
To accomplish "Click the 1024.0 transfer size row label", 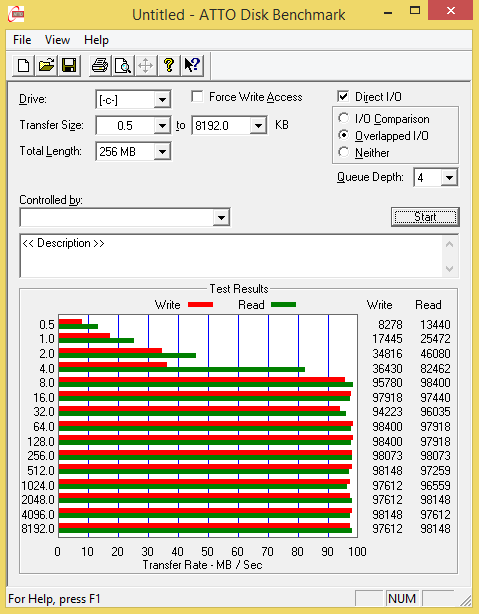I will [38, 486].
